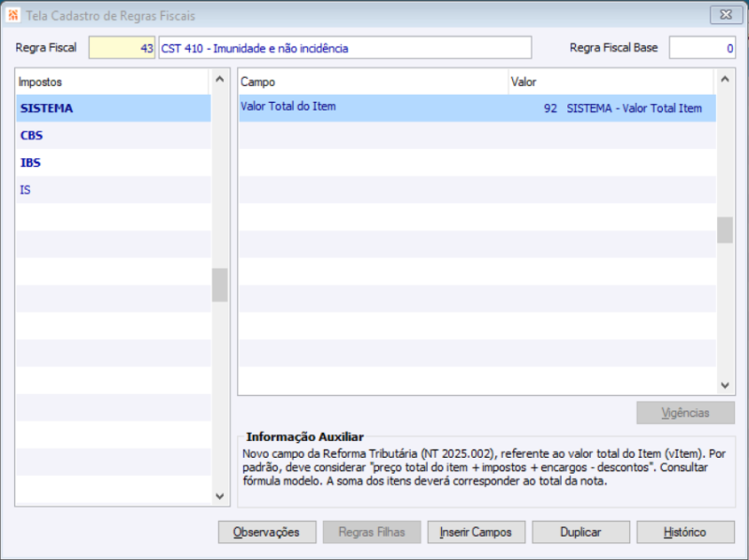This screenshot has height=560, width=749.
Task: Click the Inserir Campos button
Action: point(477,531)
